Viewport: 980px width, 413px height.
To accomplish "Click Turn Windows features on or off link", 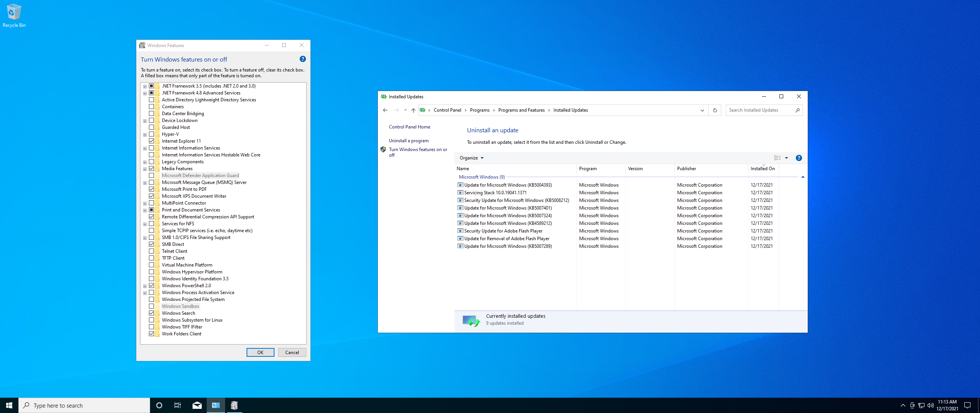I will tap(418, 152).
